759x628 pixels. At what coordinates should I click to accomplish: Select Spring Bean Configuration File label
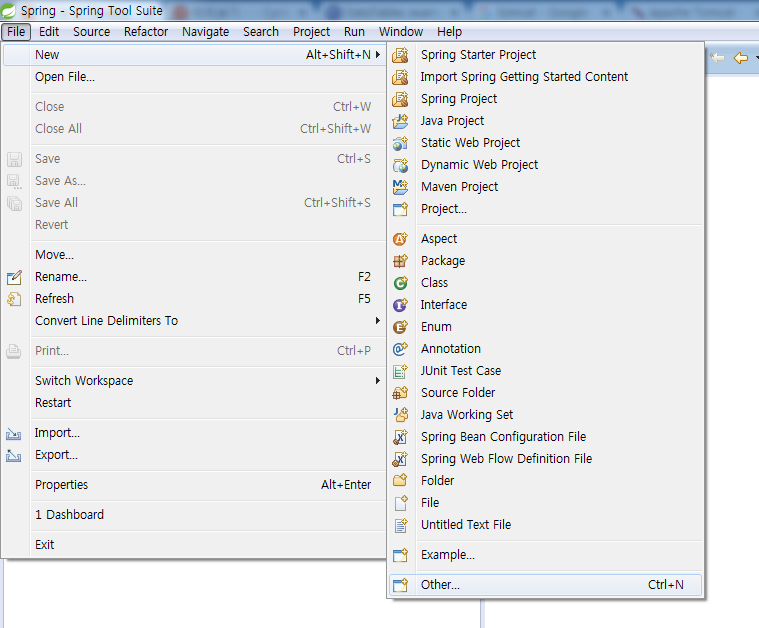click(503, 437)
